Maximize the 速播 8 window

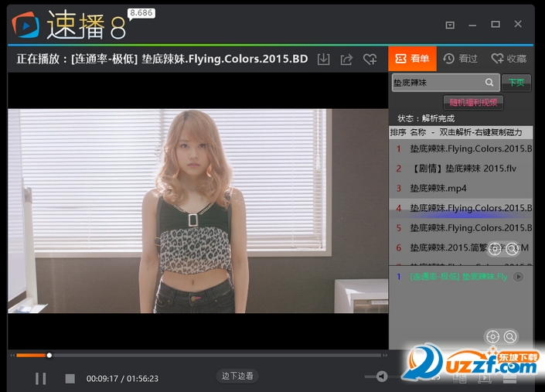click(496, 24)
